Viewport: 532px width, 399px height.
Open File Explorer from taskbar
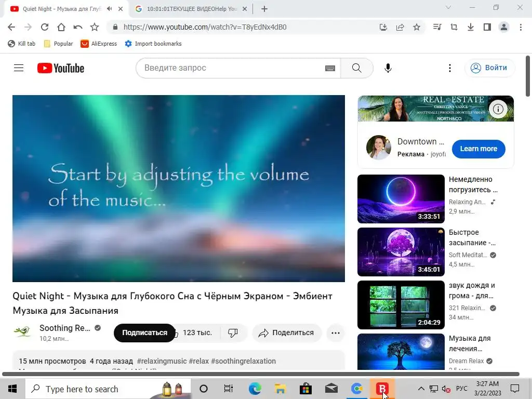pyautogui.click(x=280, y=389)
